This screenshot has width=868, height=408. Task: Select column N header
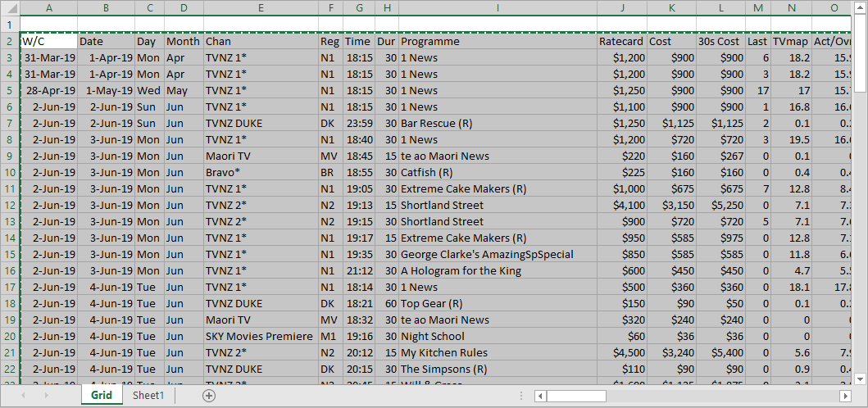point(792,7)
